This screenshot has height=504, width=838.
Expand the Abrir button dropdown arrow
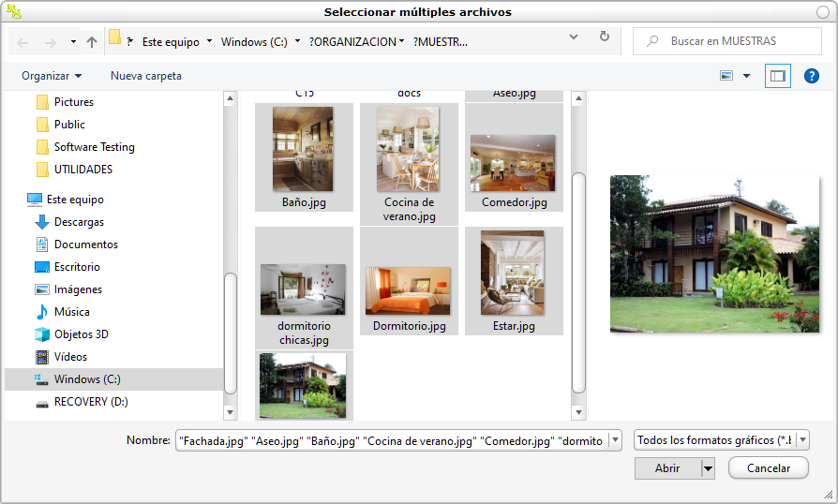point(708,468)
